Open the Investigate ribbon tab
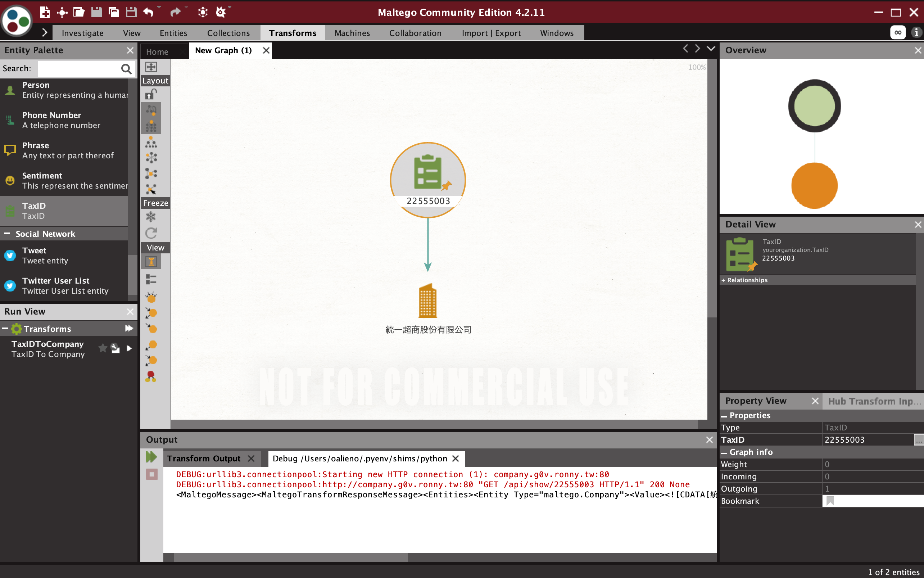This screenshot has height=578, width=924. [82, 33]
